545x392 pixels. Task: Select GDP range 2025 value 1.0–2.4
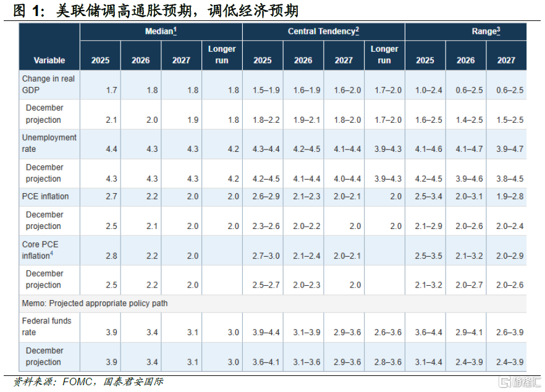429,90
